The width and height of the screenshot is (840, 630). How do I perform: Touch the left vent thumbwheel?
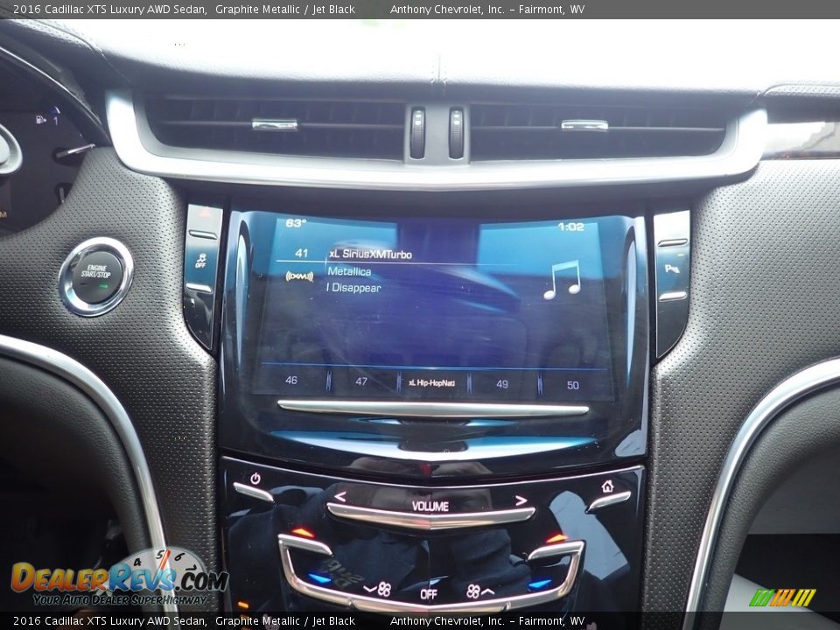417,133
